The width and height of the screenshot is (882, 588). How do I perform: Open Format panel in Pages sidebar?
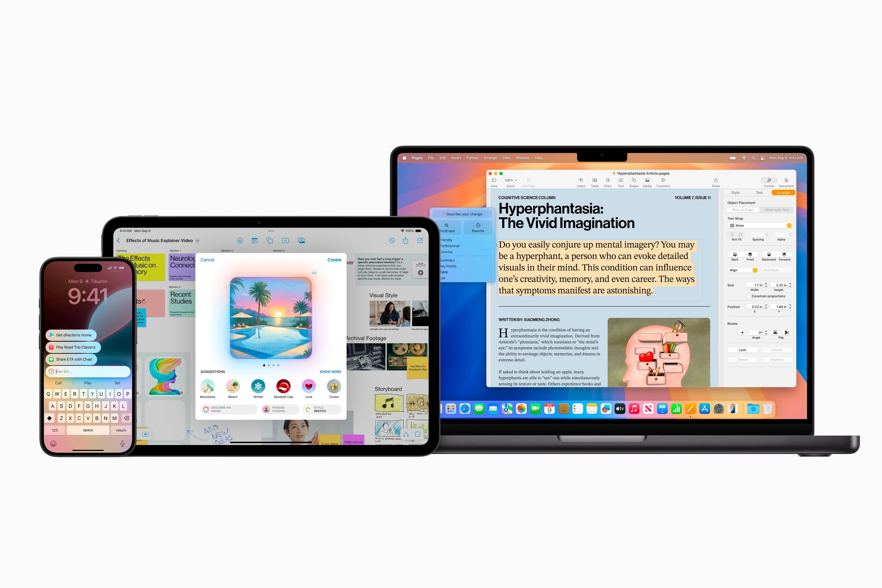(769, 182)
